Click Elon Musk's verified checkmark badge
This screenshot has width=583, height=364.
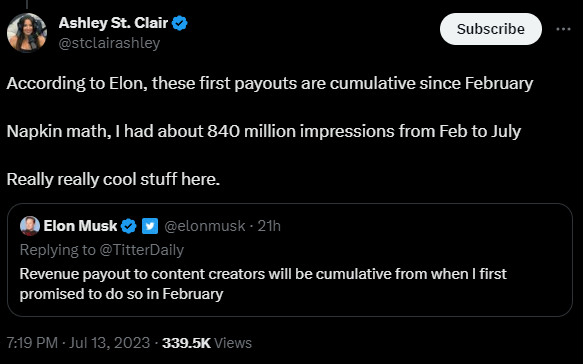tap(129, 226)
